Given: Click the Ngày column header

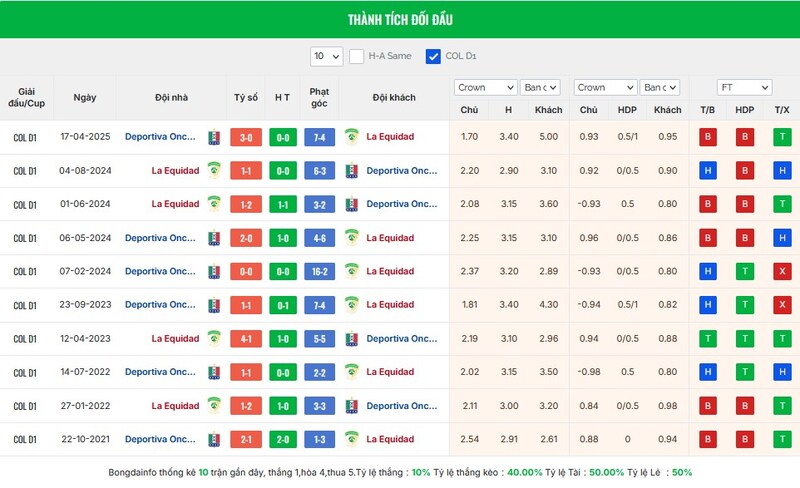Looking at the screenshot, I should coord(85,98).
